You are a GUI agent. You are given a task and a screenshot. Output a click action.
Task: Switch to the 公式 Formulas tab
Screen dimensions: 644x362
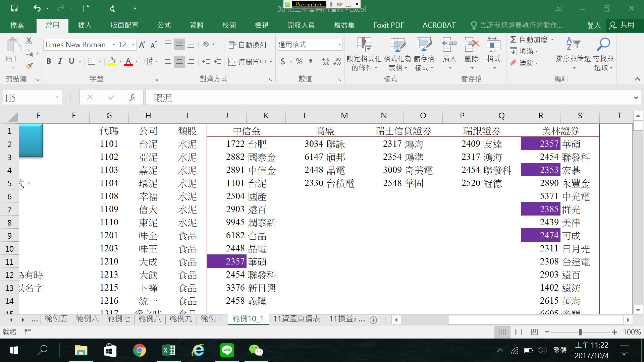click(164, 25)
